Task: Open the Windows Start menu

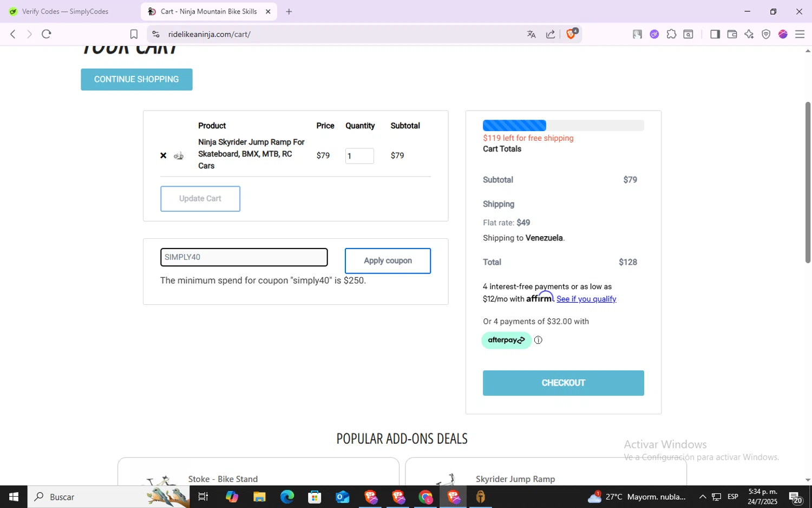Action: coord(14,497)
